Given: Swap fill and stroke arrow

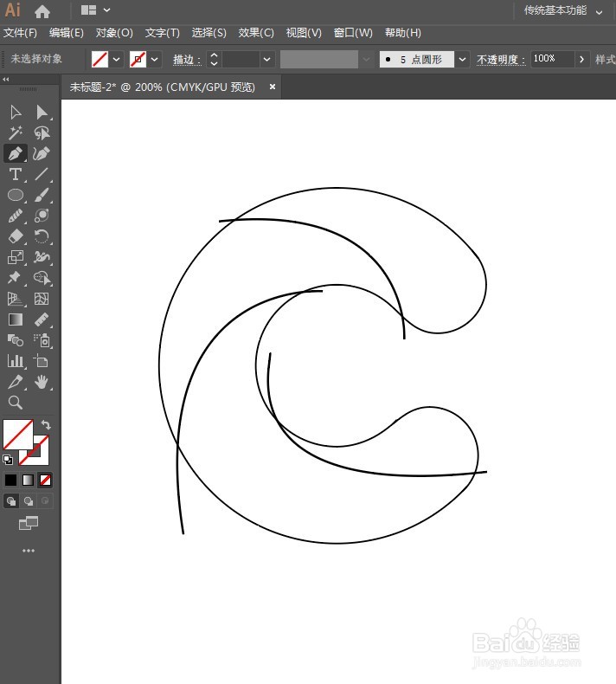Looking at the screenshot, I should pyautogui.click(x=46, y=424).
